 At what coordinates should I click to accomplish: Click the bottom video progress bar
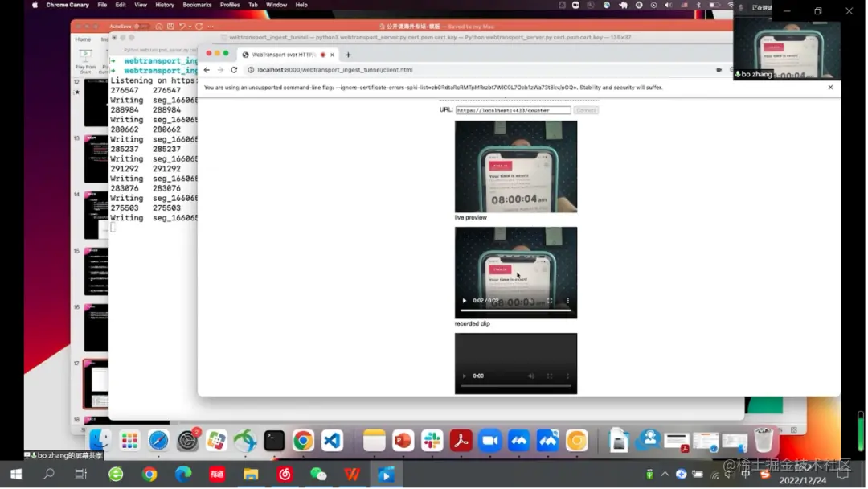coord(516,385)
